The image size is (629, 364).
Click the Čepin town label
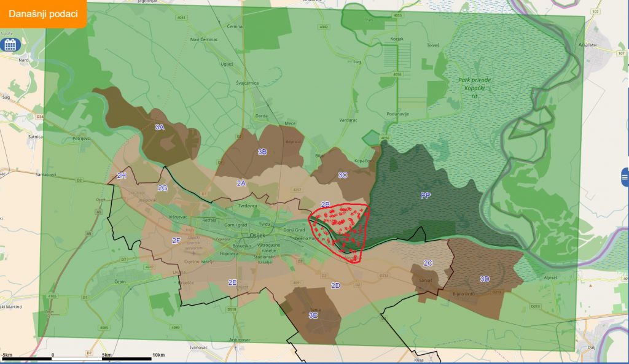[120, 282]
